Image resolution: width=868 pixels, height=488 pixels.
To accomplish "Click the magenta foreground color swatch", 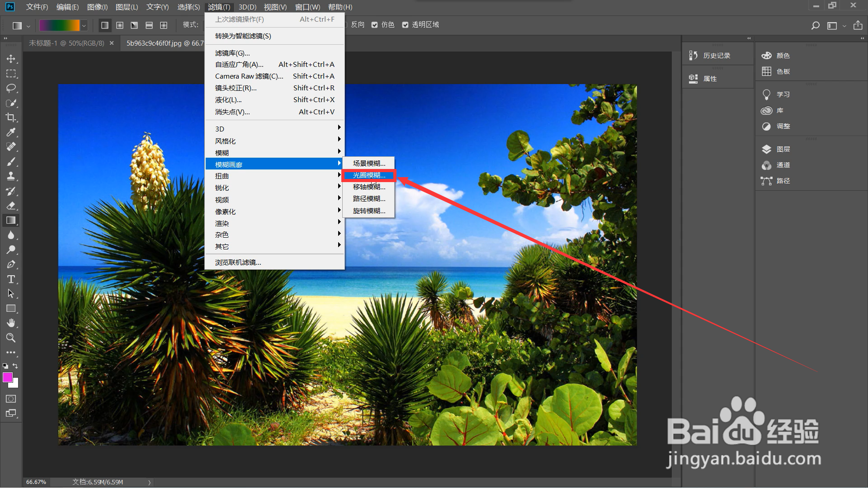I will (x=7, y=378).
